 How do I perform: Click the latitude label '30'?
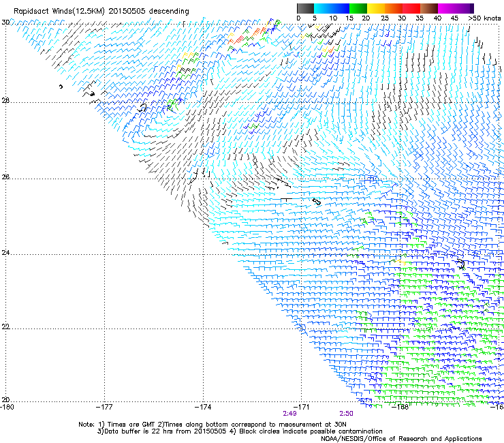(5, 22)
